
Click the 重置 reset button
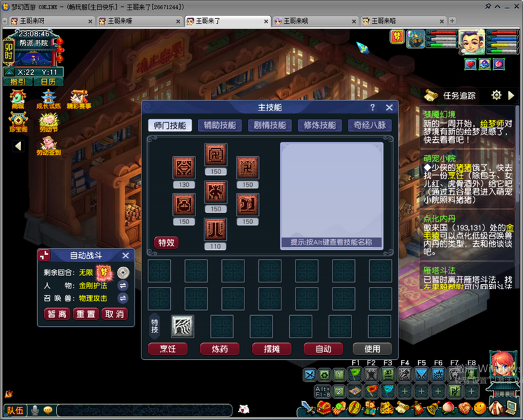pyautogui.click(x=85, y=314)
